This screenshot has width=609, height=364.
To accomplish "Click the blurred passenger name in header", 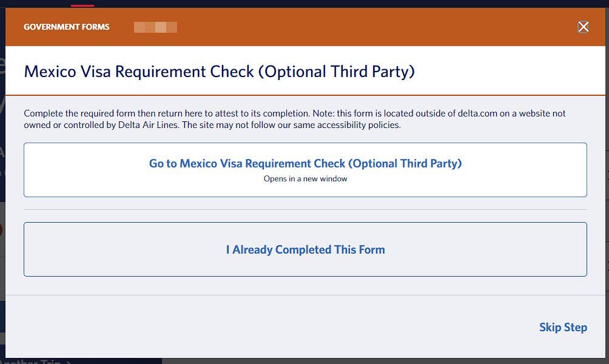I will tap(155, 27).
